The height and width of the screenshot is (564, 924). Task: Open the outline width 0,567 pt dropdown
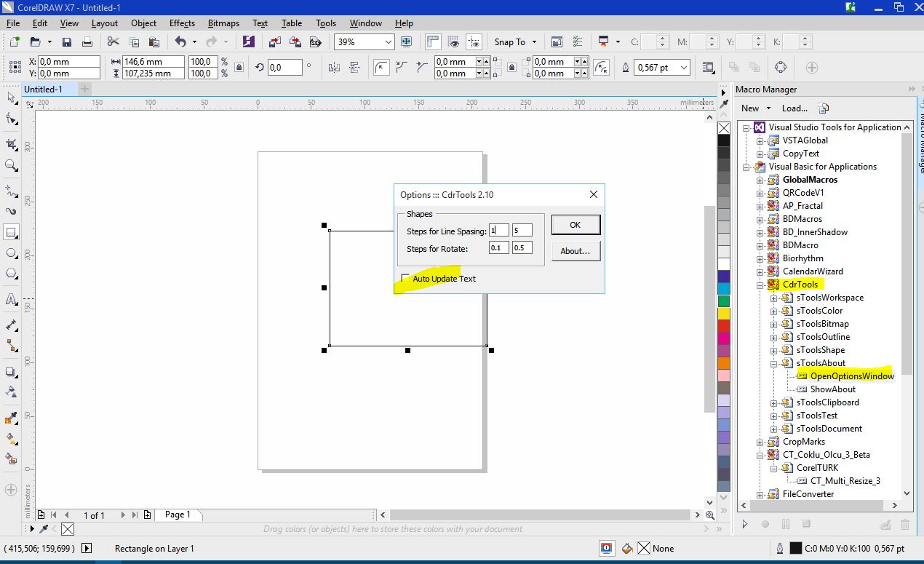[x=684, y=68]
